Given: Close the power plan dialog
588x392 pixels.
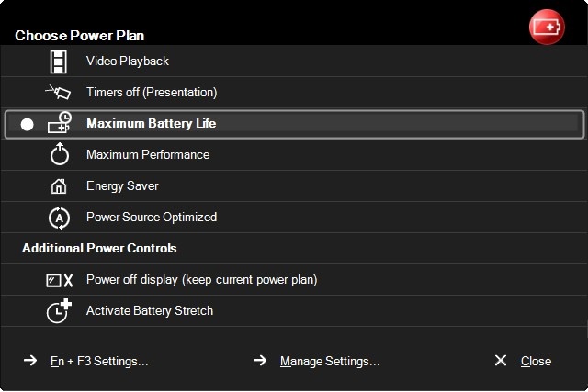Looking at the screenshot, I should [536, 362].
